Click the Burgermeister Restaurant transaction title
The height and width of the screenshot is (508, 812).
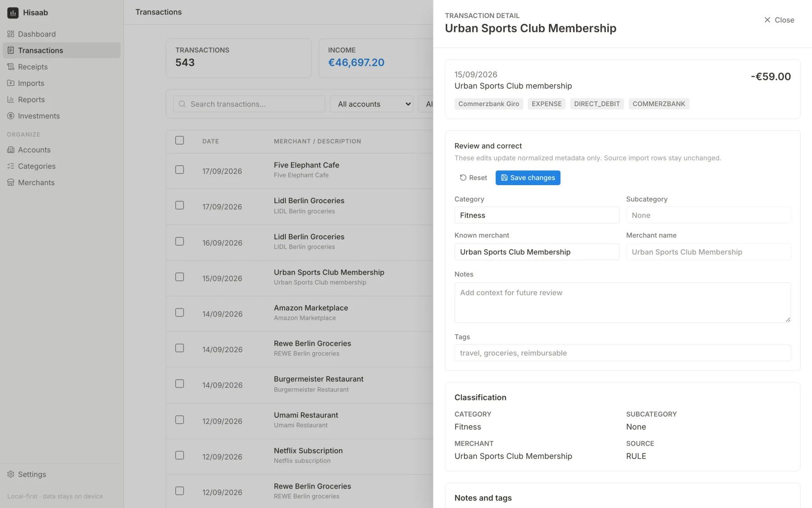[318, 379]
